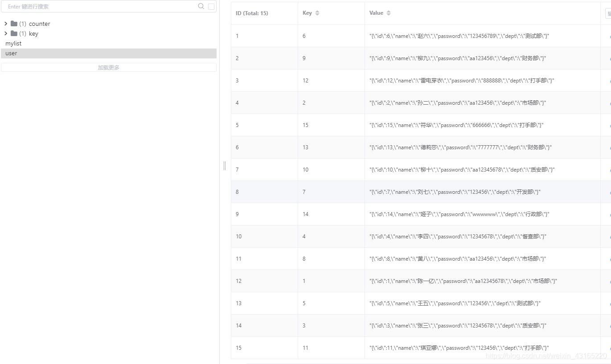This screenshot has height=364, width=611.
Task: Select value cell containing 赵六
Action: tap(483, 36)
